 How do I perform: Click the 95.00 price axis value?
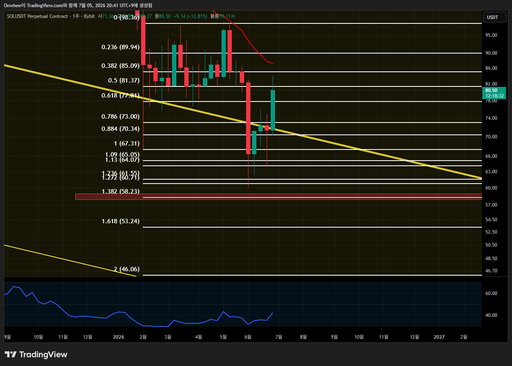pos(491,35)
